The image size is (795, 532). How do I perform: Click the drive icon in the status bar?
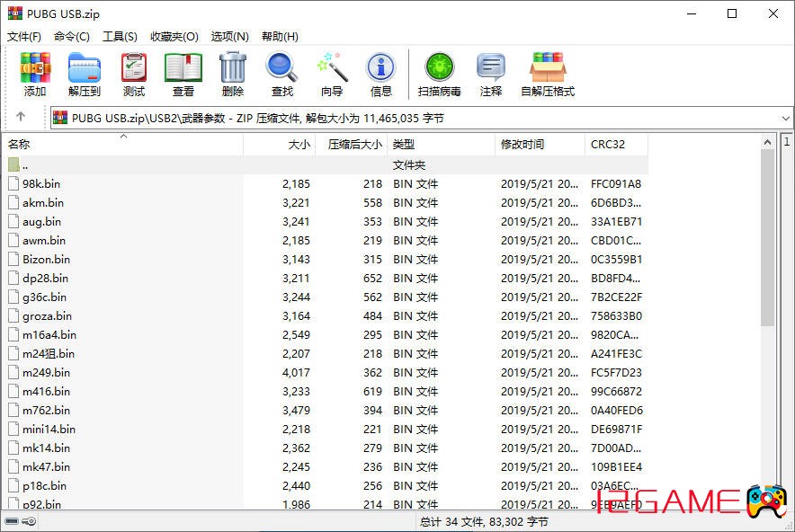(x=13, y=521)
